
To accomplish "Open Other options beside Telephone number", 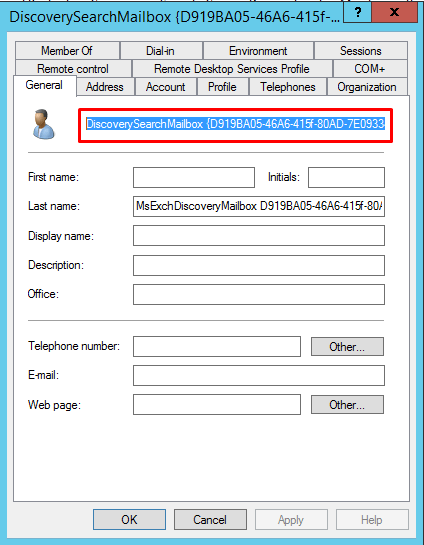I will (x=347, y=347).
